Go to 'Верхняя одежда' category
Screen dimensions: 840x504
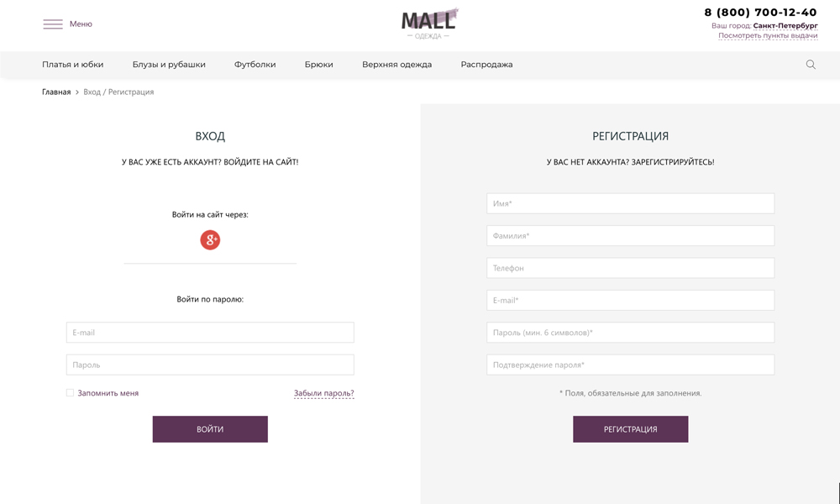(x=396, y=64)
